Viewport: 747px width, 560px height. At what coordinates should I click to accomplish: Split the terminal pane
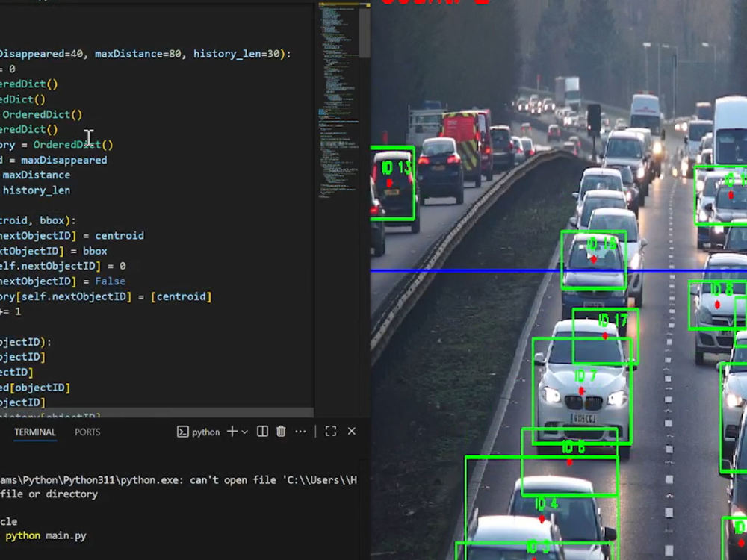tap(262, 432)
